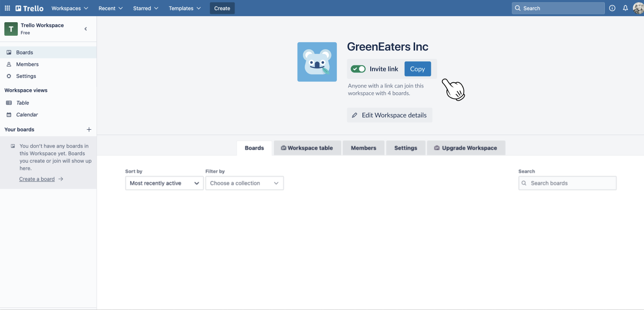
Task: Open the user profile avatar
Action: [x=638, y=8]
